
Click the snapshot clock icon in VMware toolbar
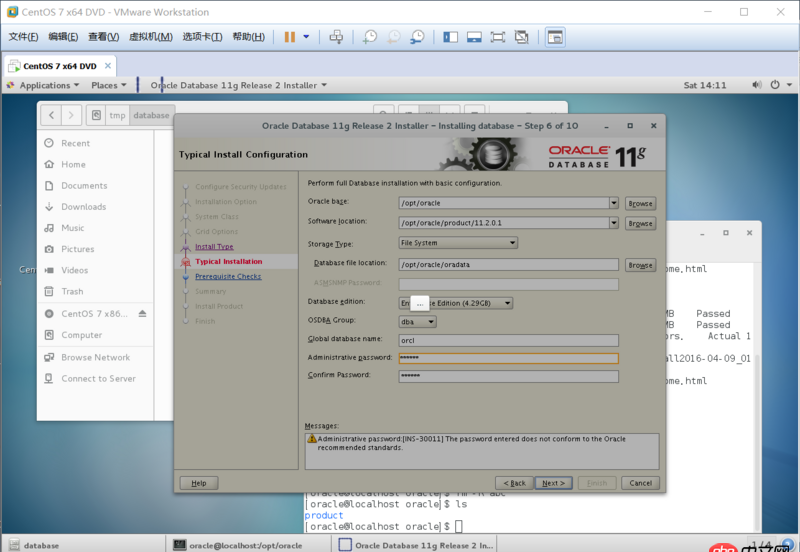370,37
